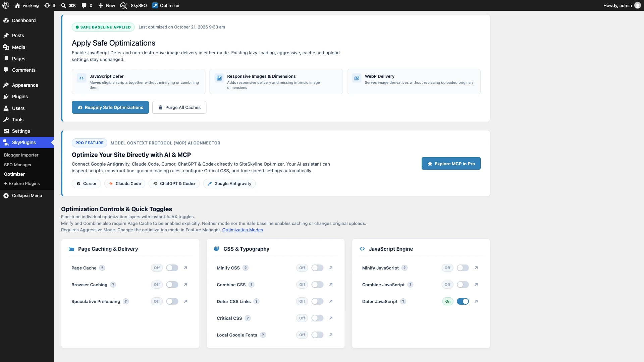
Task: Open the Dashboard sidebar item
Action: tap(27, 20)
